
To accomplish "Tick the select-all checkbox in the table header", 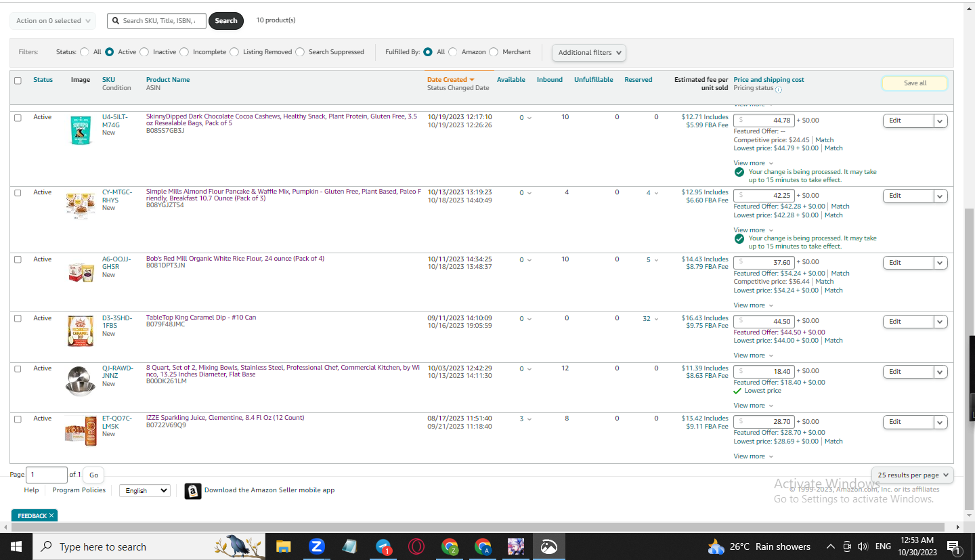I will tap(18, 81).
